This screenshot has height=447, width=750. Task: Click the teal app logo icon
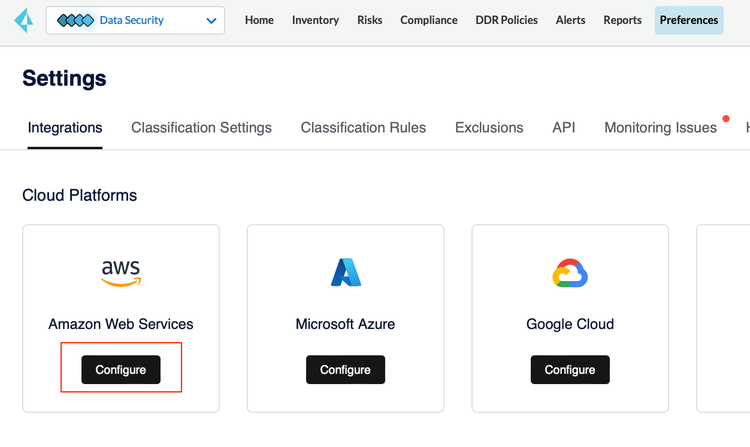coord(23,21)
